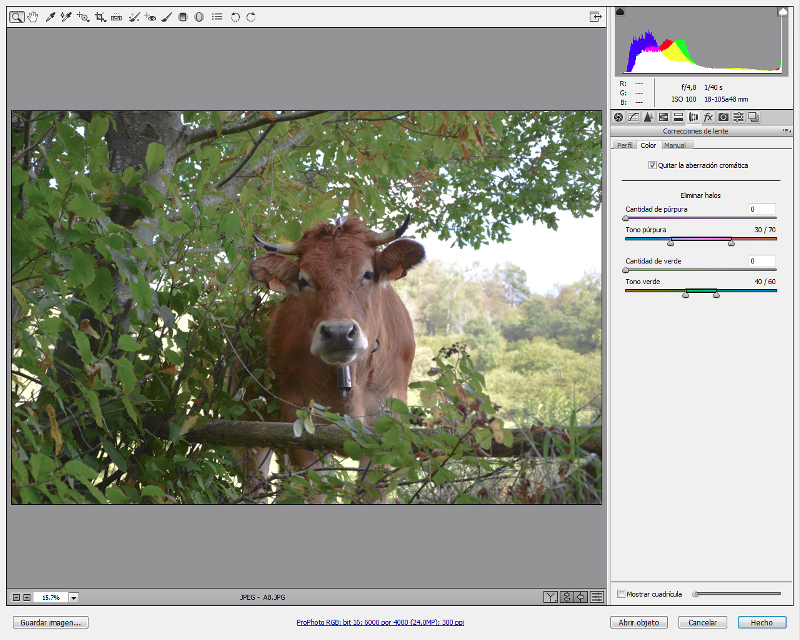Viewport: 800px width, 640px height.
Task: Open the preferences list icon
Action: pyautogui.click(x=217, y=17)
